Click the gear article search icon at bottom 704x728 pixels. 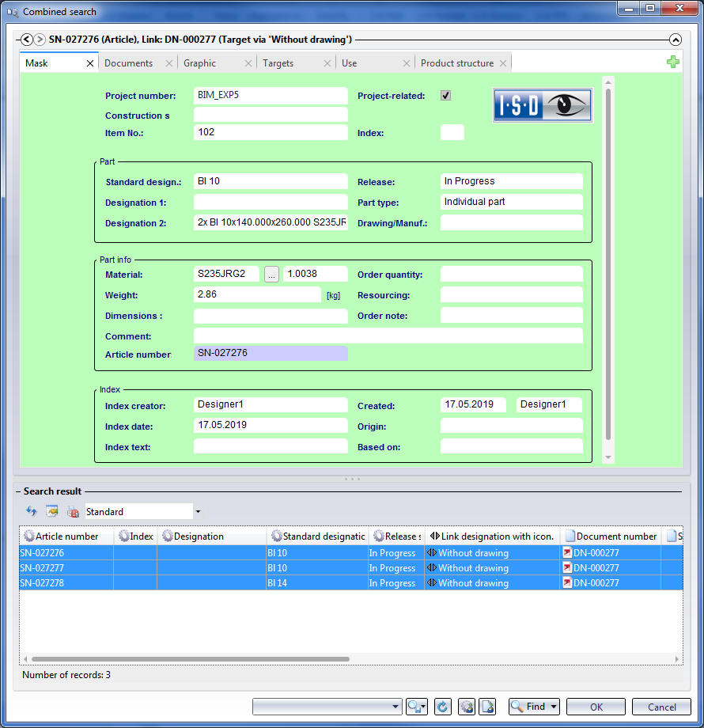[466, 707]
